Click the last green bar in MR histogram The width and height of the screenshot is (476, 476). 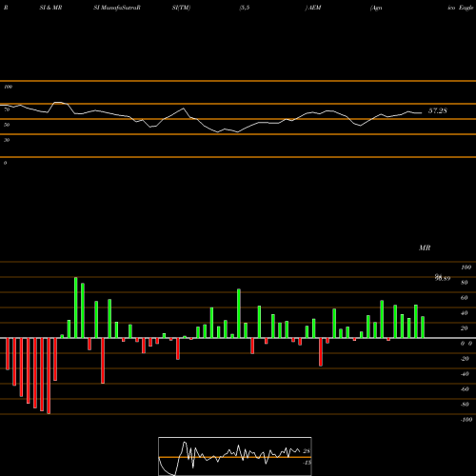point(423,327)
